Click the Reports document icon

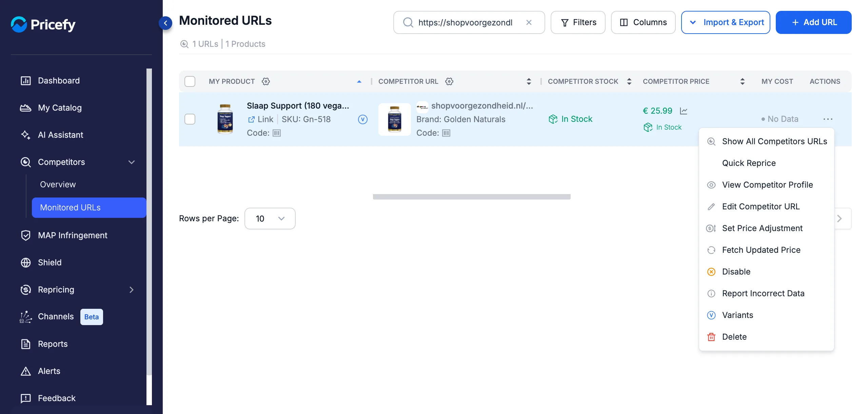point(26,344)
